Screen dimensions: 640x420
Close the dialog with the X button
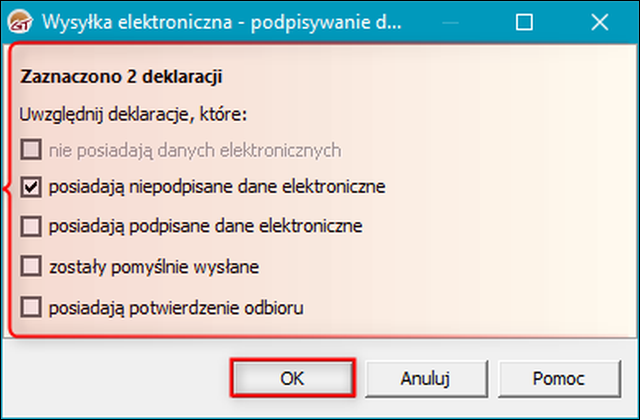tap(600, 22)
